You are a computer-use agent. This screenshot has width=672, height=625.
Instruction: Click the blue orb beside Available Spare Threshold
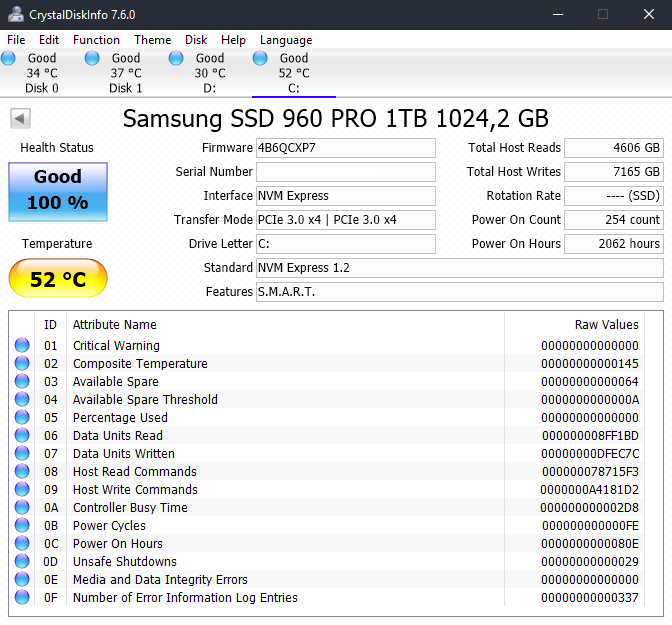[x=22, y=399]
